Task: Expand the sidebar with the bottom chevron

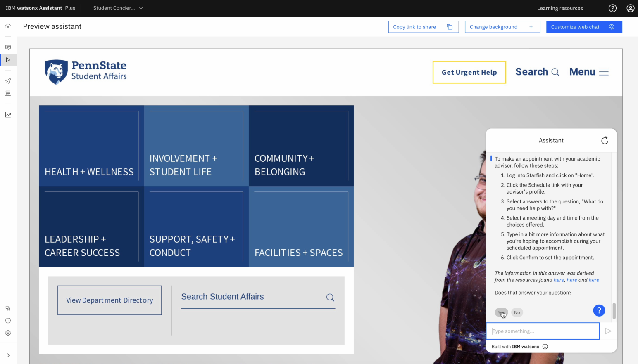Action: click(8, 355)
